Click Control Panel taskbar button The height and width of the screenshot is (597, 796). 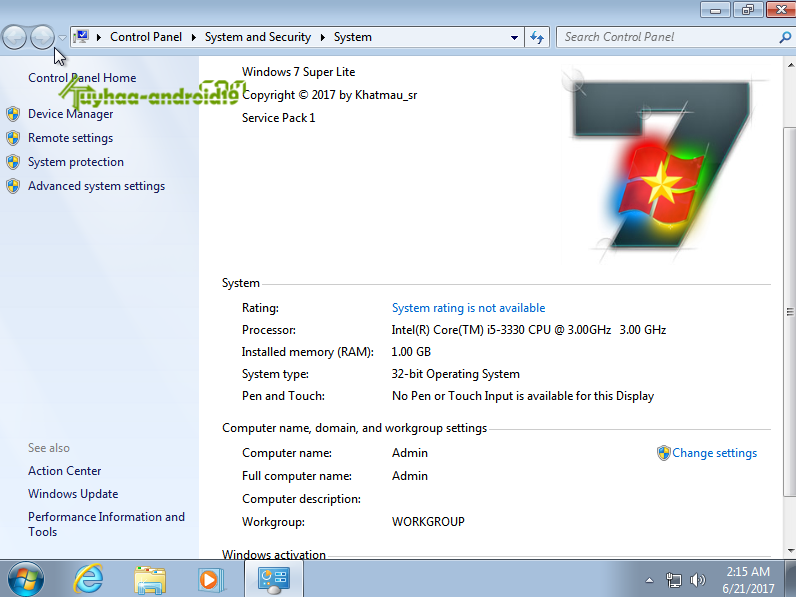click(x=274, y=579)
